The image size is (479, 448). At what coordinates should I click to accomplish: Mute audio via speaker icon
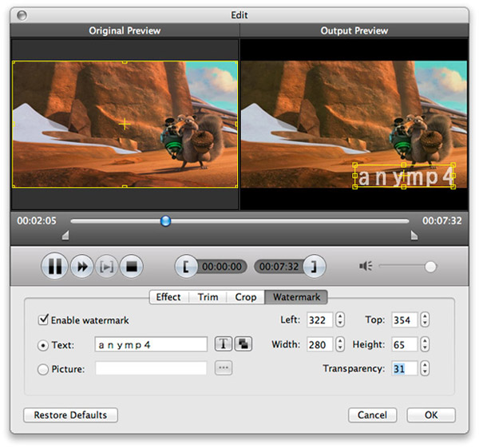[366, 267]
